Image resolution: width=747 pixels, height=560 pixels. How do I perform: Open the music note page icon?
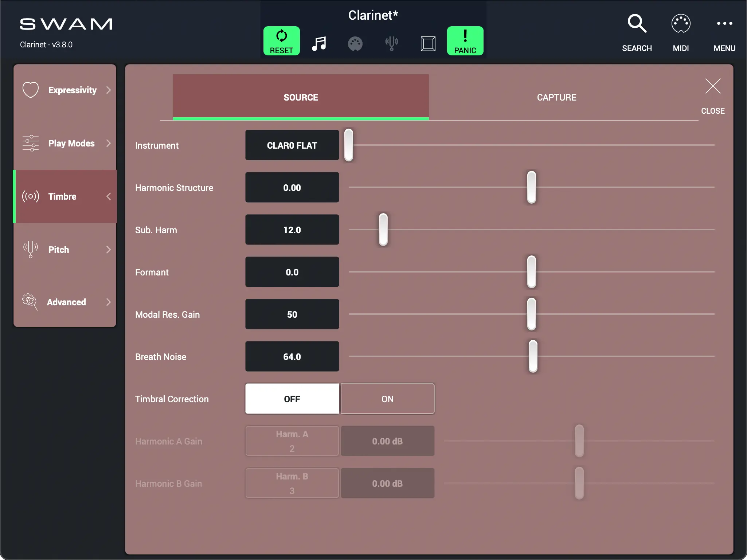coord(319,43)
